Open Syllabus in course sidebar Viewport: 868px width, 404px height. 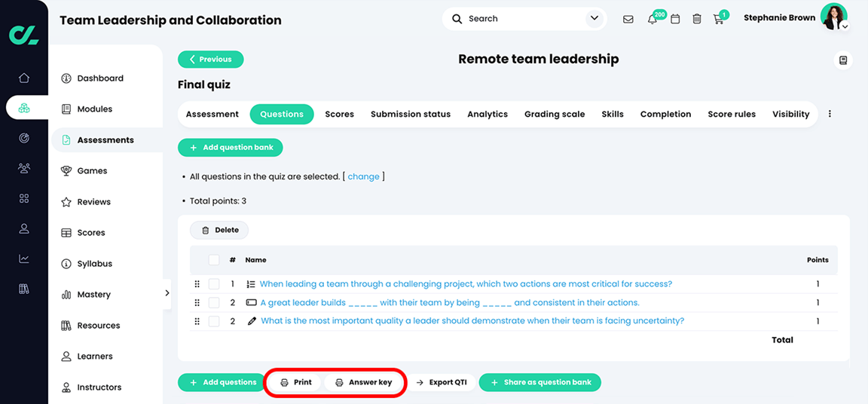95,264
